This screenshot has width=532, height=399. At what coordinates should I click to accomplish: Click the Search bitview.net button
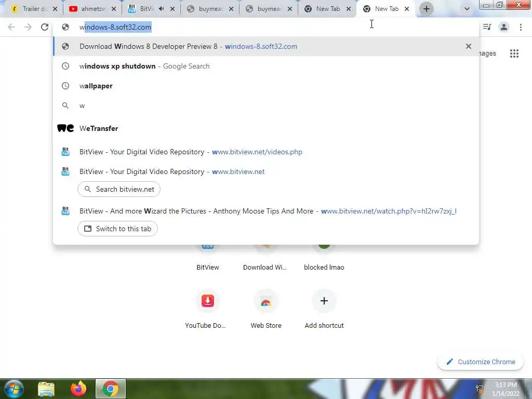point(119,189)
